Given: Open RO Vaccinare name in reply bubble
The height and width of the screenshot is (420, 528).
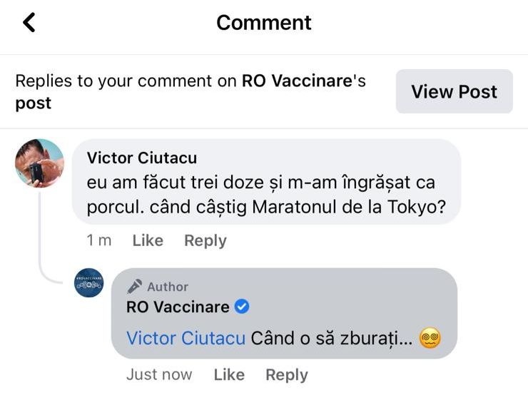Looking at the screenshot, I should tap(178, 307).
